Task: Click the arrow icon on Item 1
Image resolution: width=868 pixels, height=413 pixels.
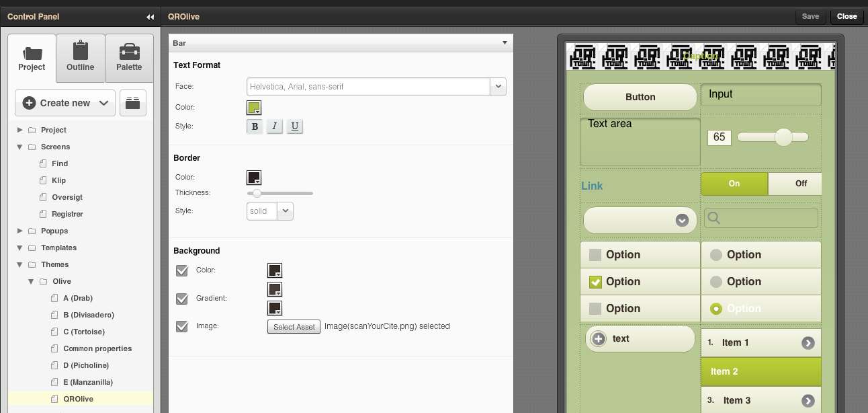Action: point(808,343)
